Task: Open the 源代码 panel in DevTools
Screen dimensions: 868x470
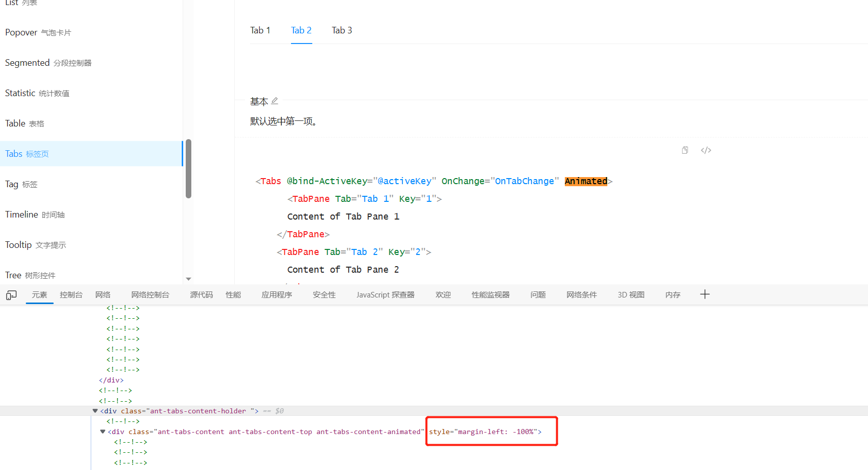Action: (201, 294)
